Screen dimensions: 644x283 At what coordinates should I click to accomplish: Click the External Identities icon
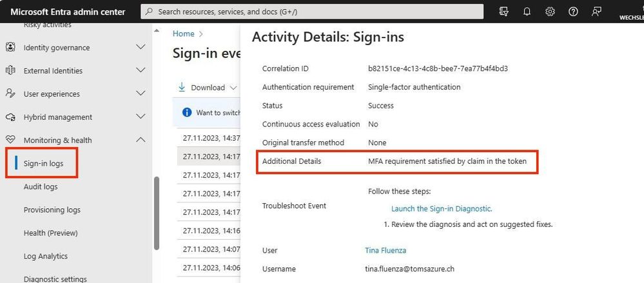(10, 70)
